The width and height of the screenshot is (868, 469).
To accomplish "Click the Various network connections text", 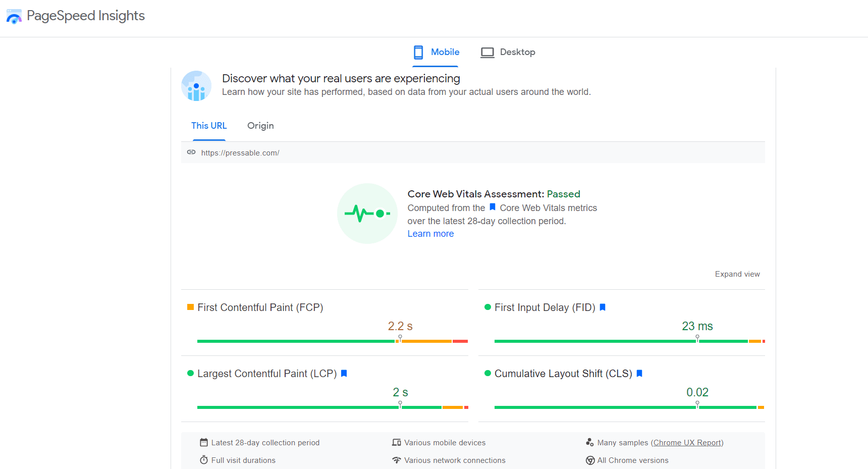I will (455, 460).
